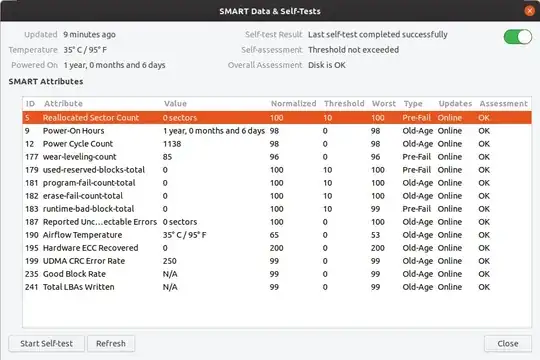Select the Hardware ECC Recovered row
This screenshot has width=540, height=360.
[277, 248]
